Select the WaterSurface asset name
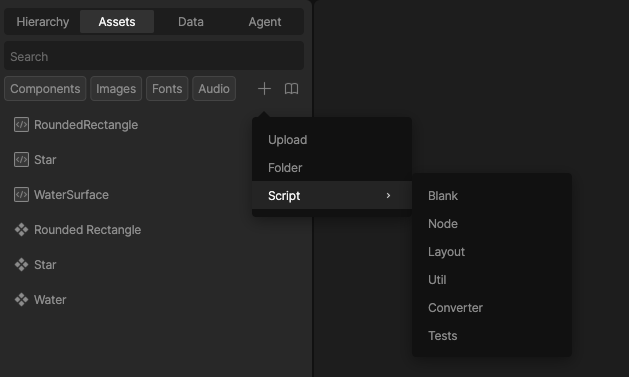The image size is (629, 377). point(71,195)
